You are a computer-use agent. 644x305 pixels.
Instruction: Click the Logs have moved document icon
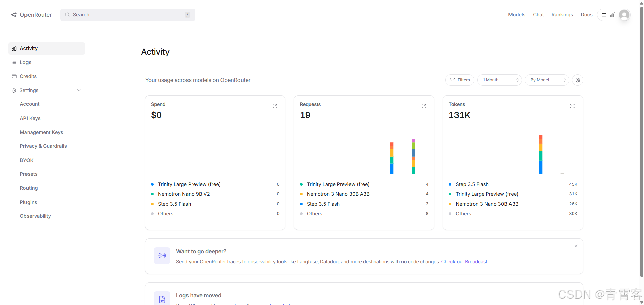(x=162, y=299)
